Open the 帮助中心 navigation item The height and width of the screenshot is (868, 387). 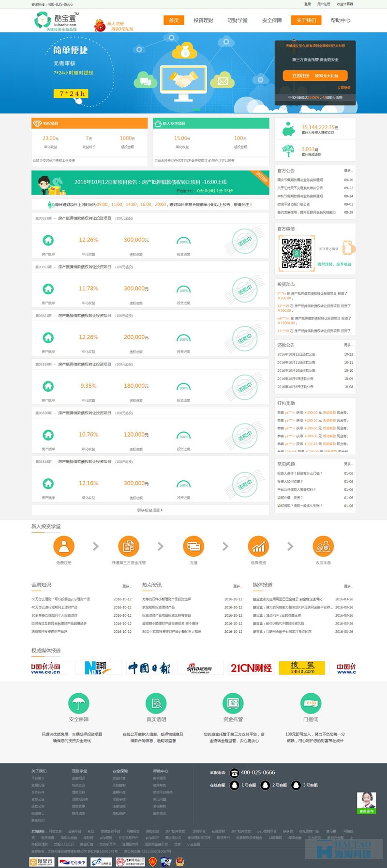341,20
